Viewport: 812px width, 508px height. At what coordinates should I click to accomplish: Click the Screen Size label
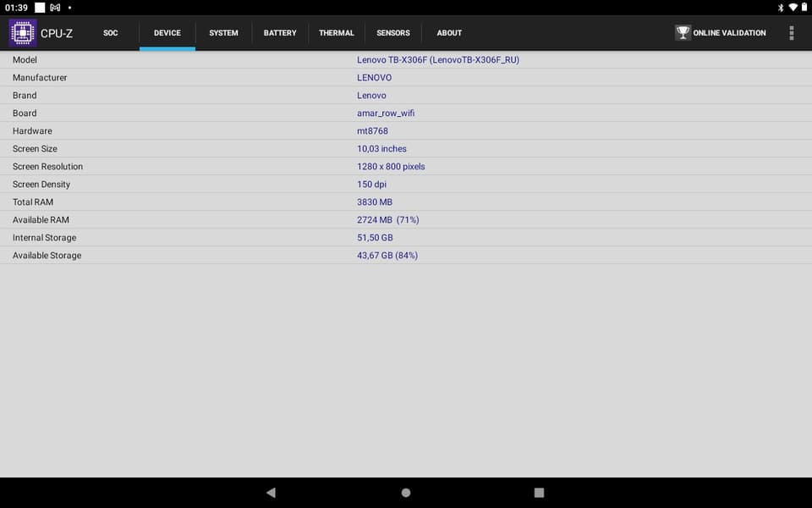tap(35, 149)
